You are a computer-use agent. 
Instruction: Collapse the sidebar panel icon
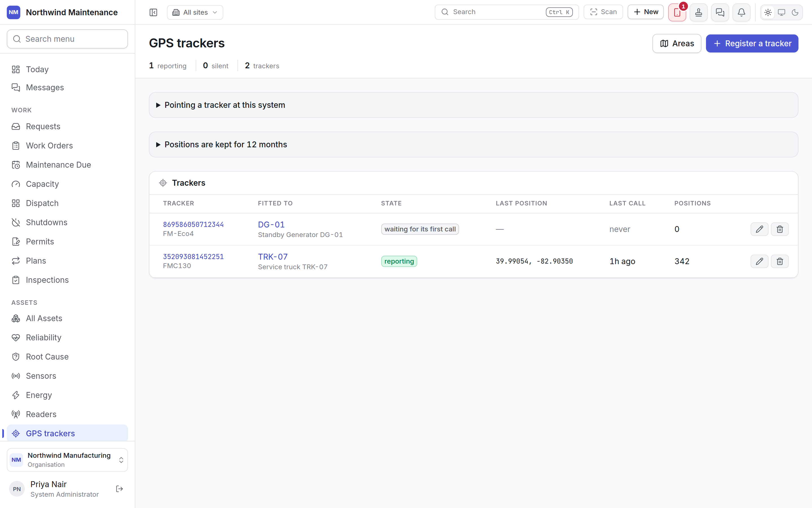point(153,12)
